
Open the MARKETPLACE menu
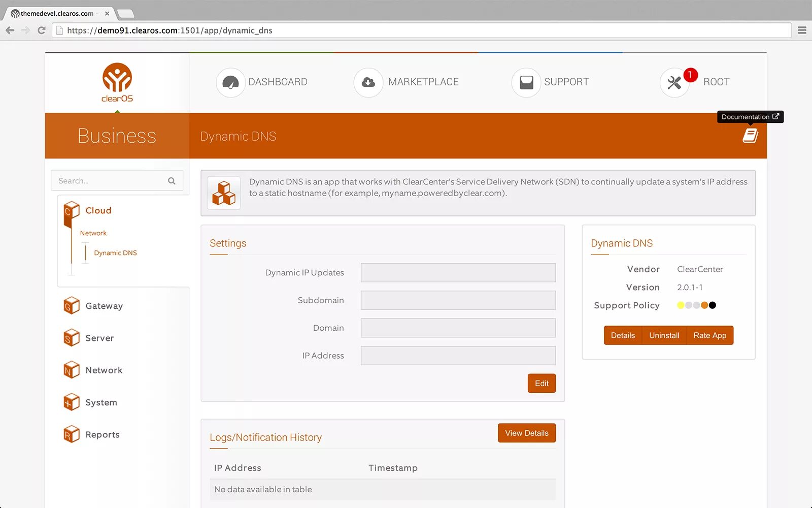tap(423, 82)
